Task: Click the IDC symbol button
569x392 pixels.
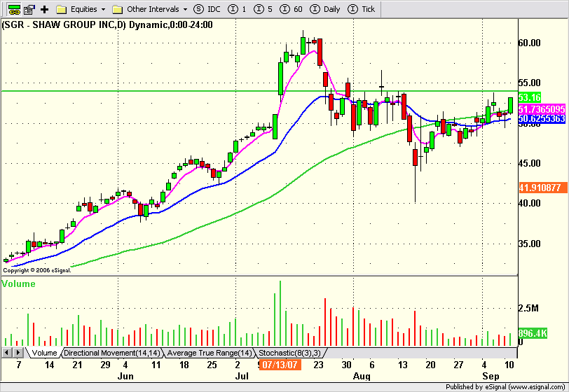Action: pyautogui.click(x=207, y=9)
